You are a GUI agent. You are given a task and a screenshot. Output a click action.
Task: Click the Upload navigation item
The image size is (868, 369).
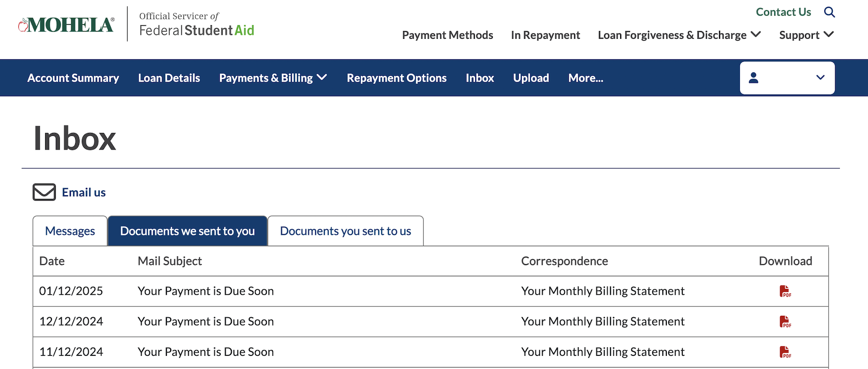coord(531,78)
